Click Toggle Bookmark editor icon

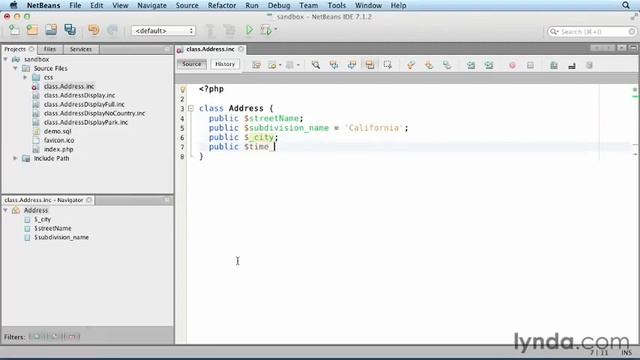coord(447,65)
